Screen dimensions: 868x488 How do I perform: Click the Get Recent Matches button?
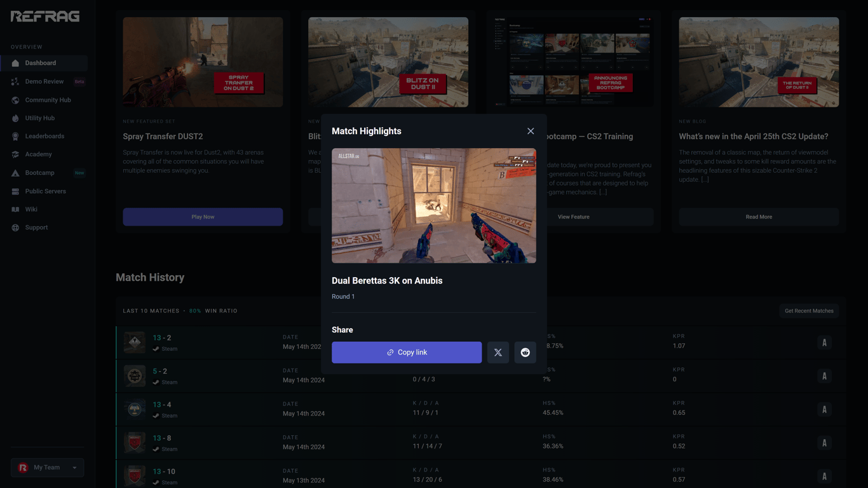point(809,311)
